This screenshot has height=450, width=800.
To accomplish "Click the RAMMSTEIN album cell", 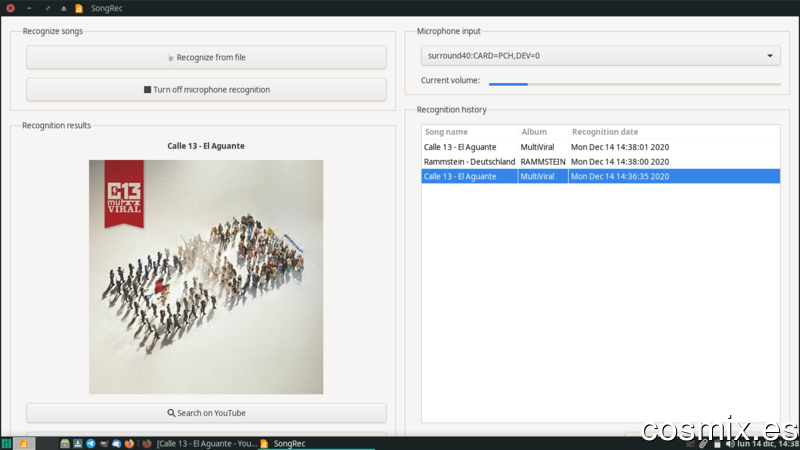I will pyautogui.click(x=543, y=162).
